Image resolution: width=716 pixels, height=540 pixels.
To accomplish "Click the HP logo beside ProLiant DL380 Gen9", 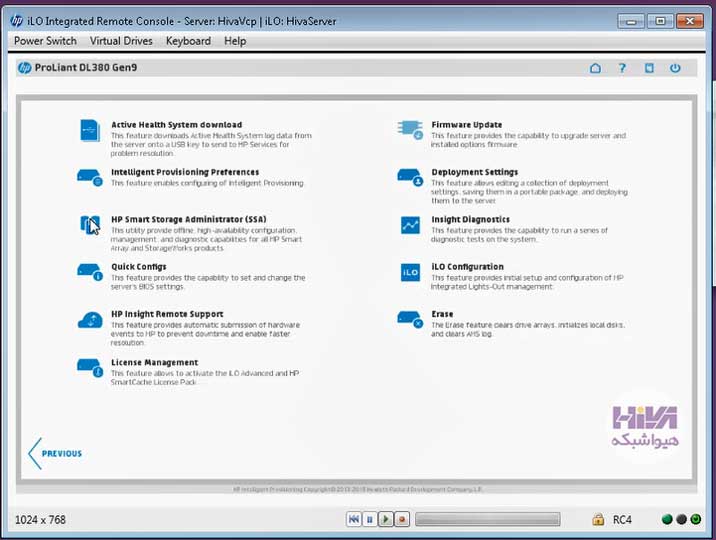I will [25, 68].
